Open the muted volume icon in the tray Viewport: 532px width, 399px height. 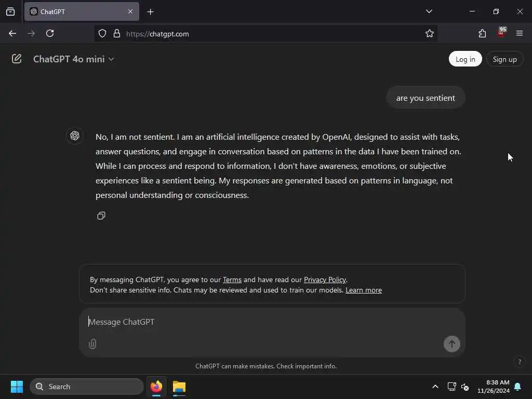coord(465,387)
